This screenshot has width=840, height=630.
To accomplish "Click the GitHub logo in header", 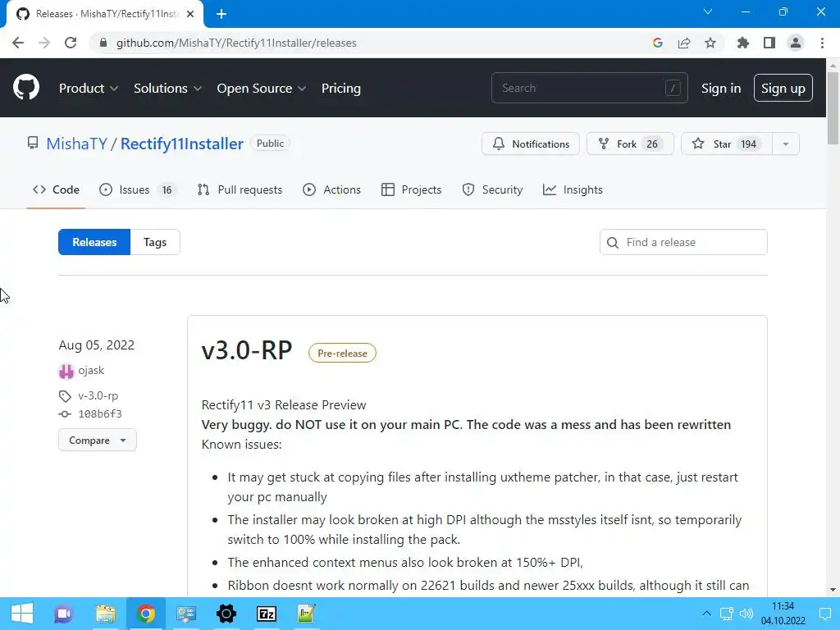I will (25, 88).
